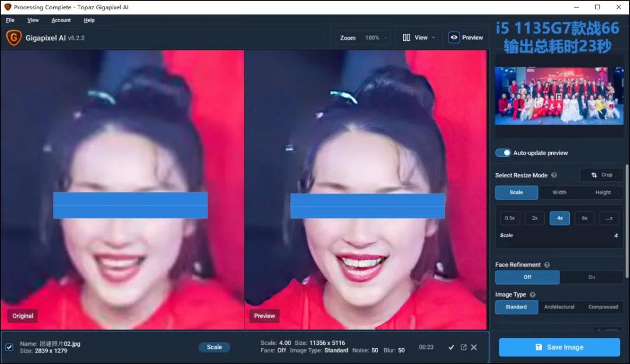Click the split-view layout icon beside View
This screenshot has height=364, width=630.
pos(406,37)
